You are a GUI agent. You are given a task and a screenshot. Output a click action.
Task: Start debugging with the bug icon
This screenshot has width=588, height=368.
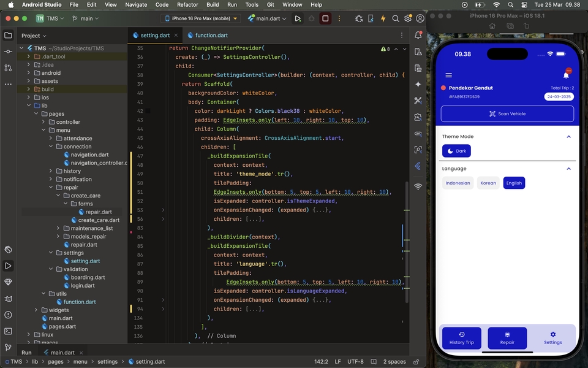312,18
